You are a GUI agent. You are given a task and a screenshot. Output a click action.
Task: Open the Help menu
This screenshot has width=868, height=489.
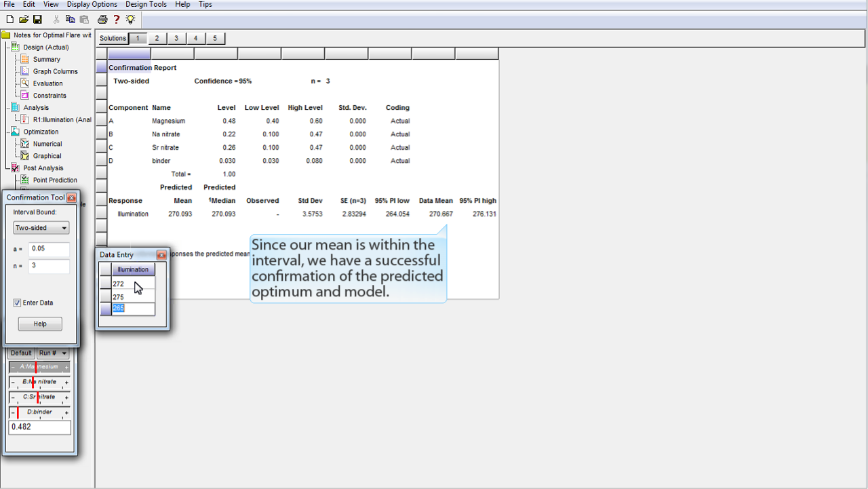(182, 4)
